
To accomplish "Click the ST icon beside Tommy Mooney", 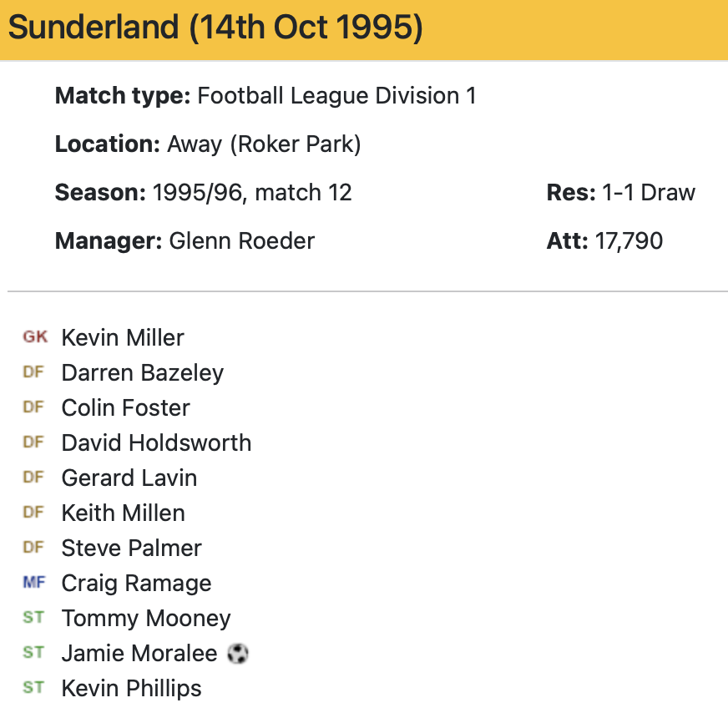I will 33,618.
